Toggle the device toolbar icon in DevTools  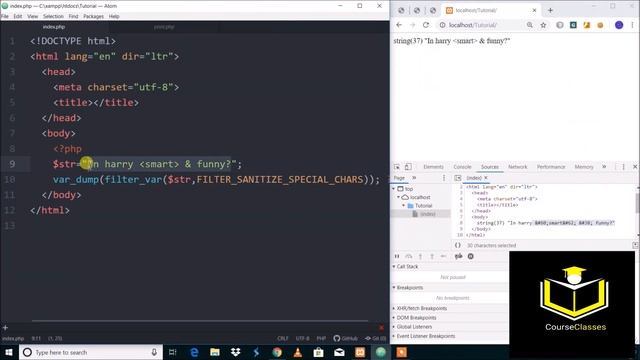[408, 167]
